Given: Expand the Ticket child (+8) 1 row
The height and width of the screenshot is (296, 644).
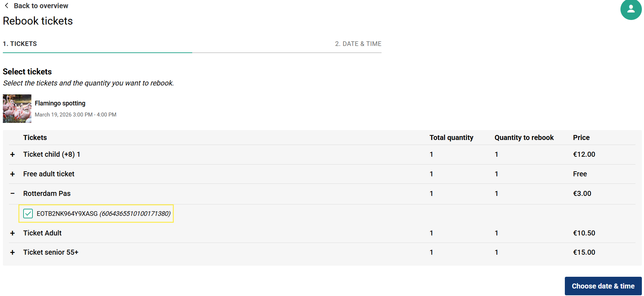Looking at the screenshot, I should 12,155.
